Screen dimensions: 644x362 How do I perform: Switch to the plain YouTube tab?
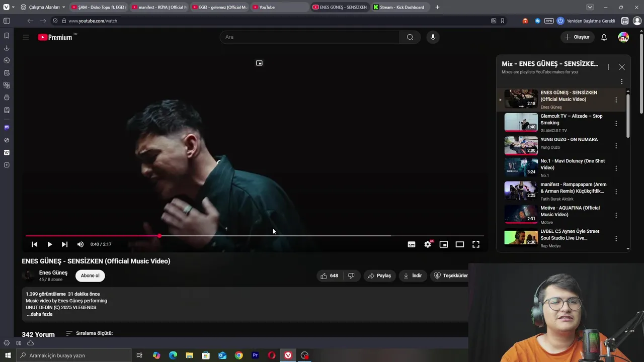(x=279, y=7)
